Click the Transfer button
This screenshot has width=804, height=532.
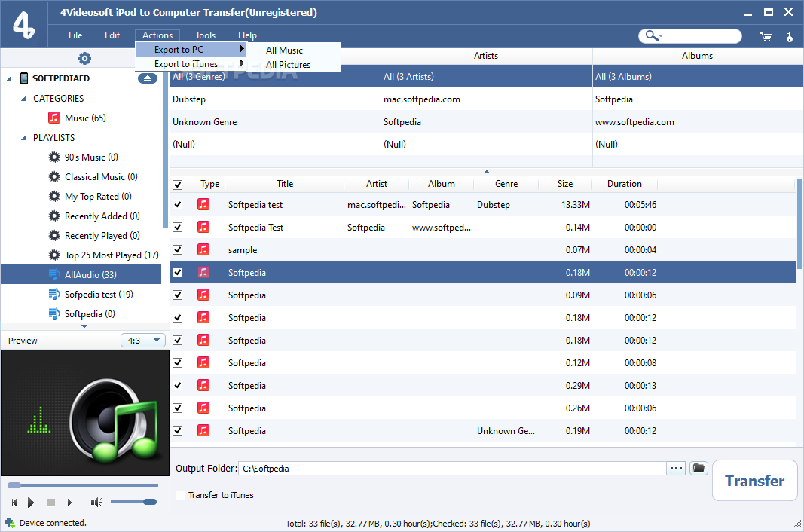(x=755, y=481)
